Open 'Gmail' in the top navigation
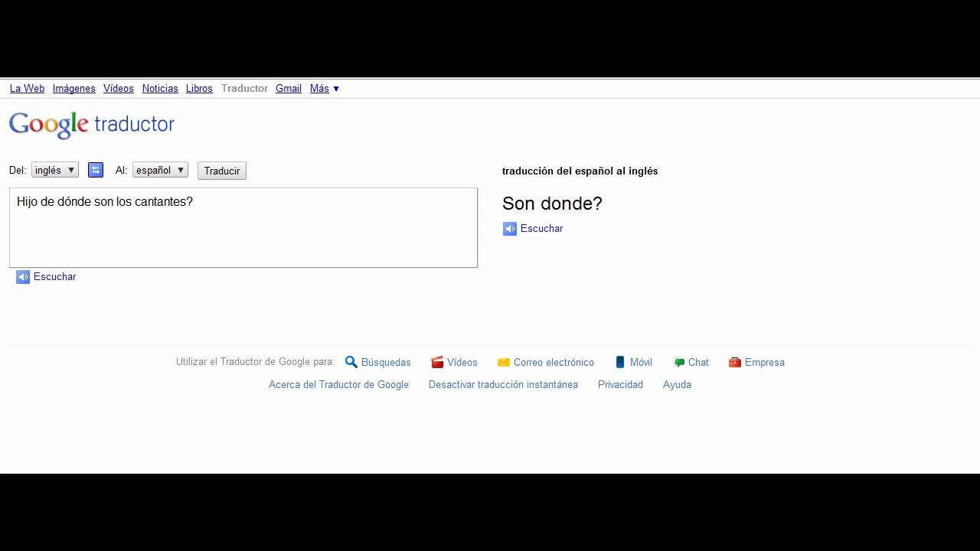Viewport: 980px width, 551px height. 289,89
